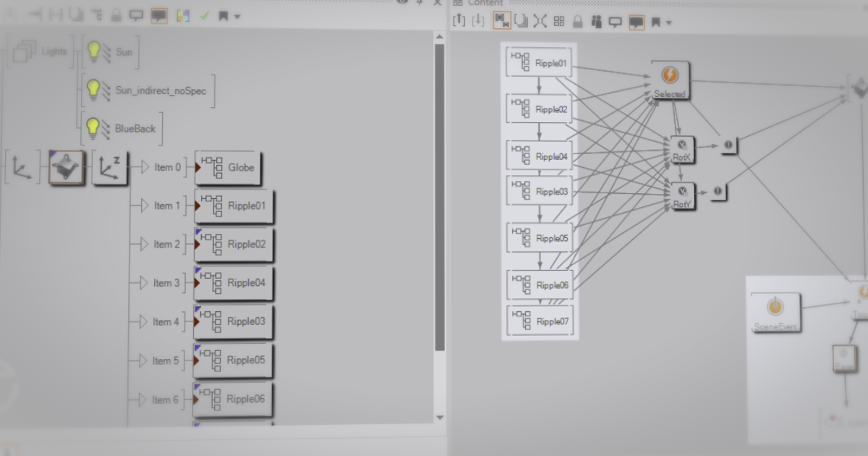
Task: Click the Selected event node
Action: coord(670,79)
